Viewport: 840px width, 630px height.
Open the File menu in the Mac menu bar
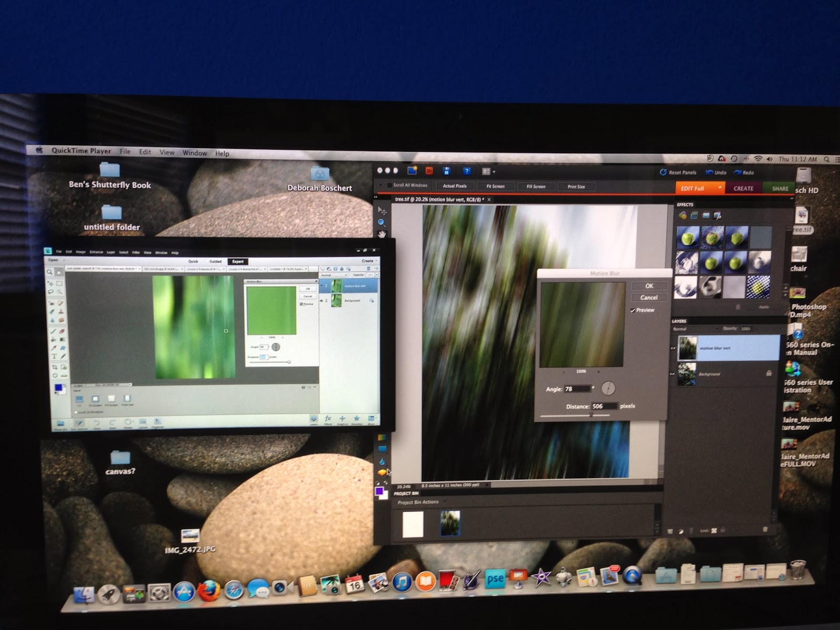coord(125,151)
